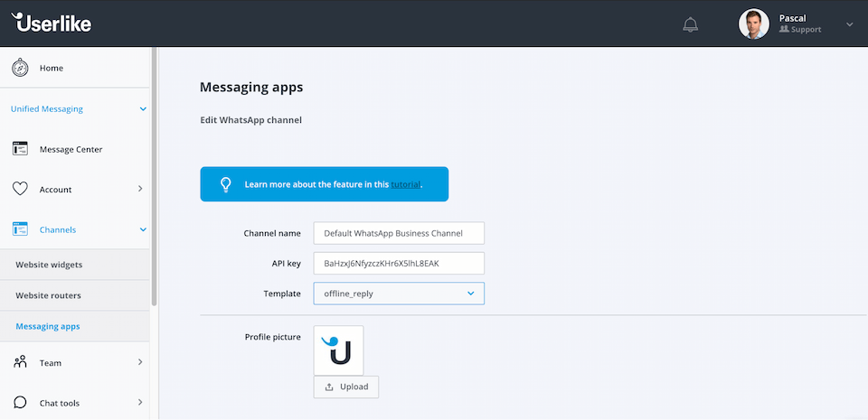
Task: Click the Template field label
Action: [x=282, y=294]
